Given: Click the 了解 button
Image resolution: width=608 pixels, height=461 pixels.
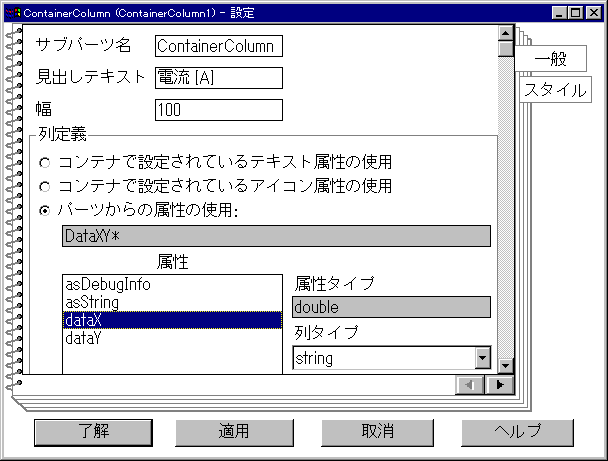Looking at the screenshot, I should (x=93, y=432).
